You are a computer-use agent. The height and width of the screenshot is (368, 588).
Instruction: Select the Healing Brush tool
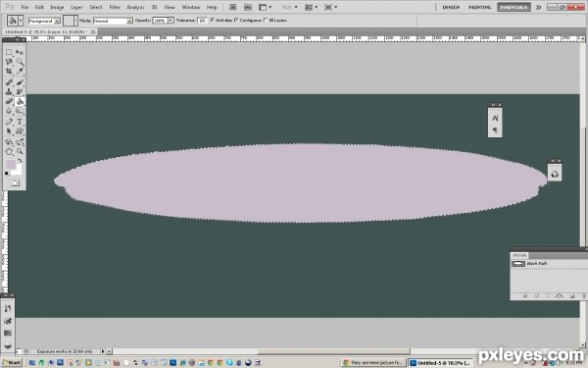click(9, 82)
